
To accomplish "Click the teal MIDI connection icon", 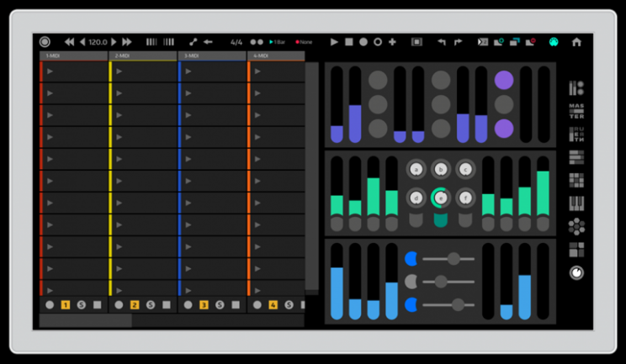I will point(554,42).
